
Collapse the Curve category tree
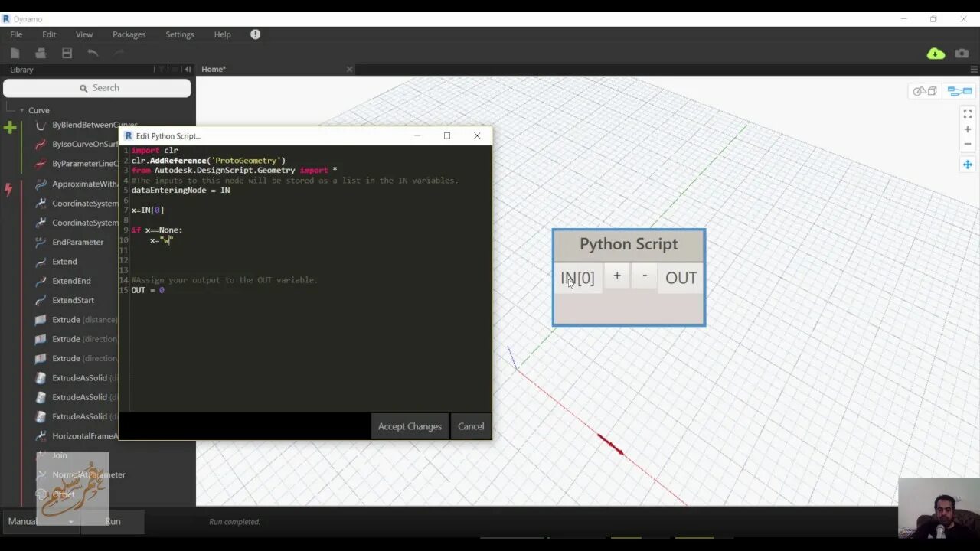[x=22, y=110]
